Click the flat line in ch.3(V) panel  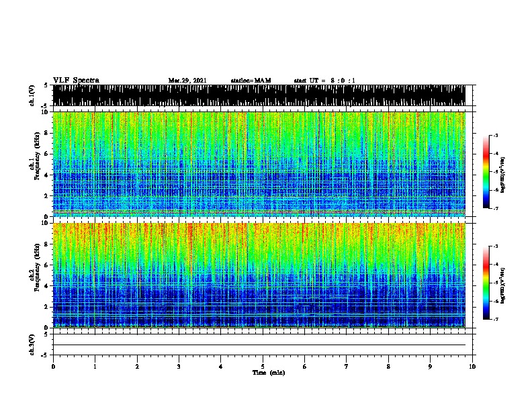pyautogui.click(x=259, y=345)
